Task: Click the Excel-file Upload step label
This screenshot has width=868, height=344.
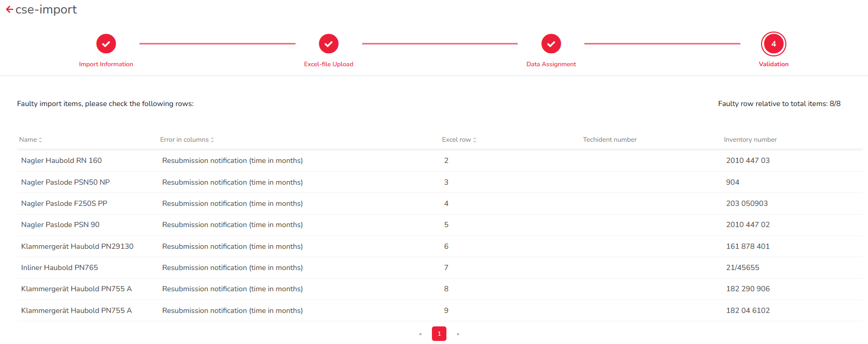Action: [329, 64]
